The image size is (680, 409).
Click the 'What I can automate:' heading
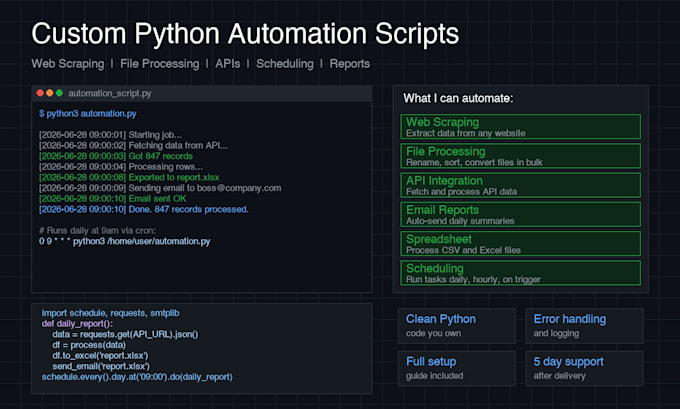(x=458, y=98)
